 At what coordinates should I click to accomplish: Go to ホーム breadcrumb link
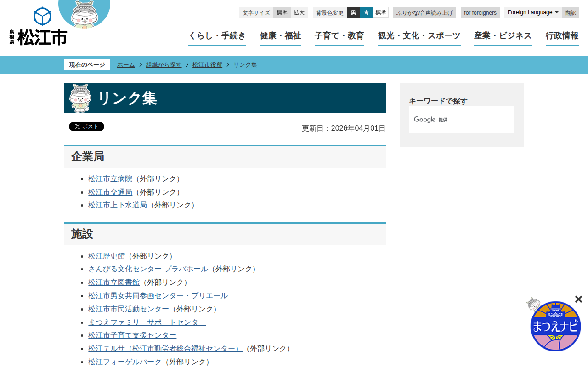click(126, 65)
